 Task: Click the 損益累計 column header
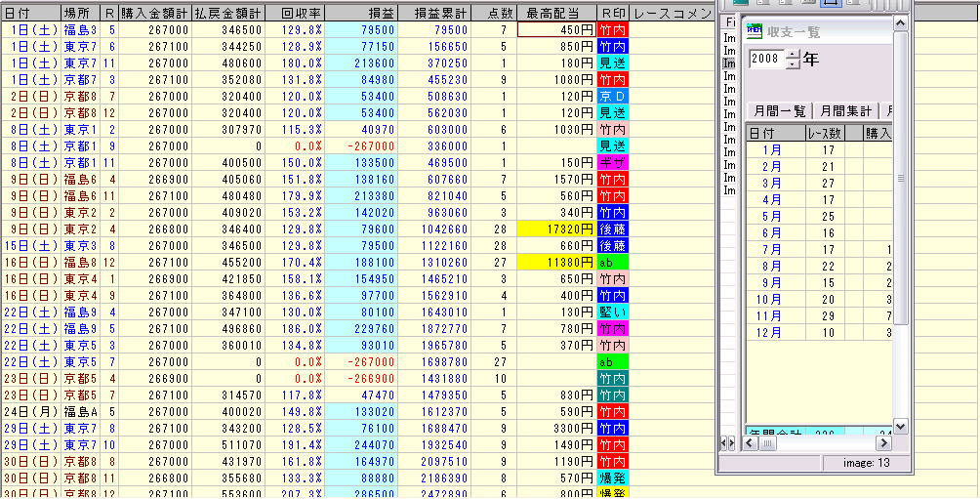[434, 13]
